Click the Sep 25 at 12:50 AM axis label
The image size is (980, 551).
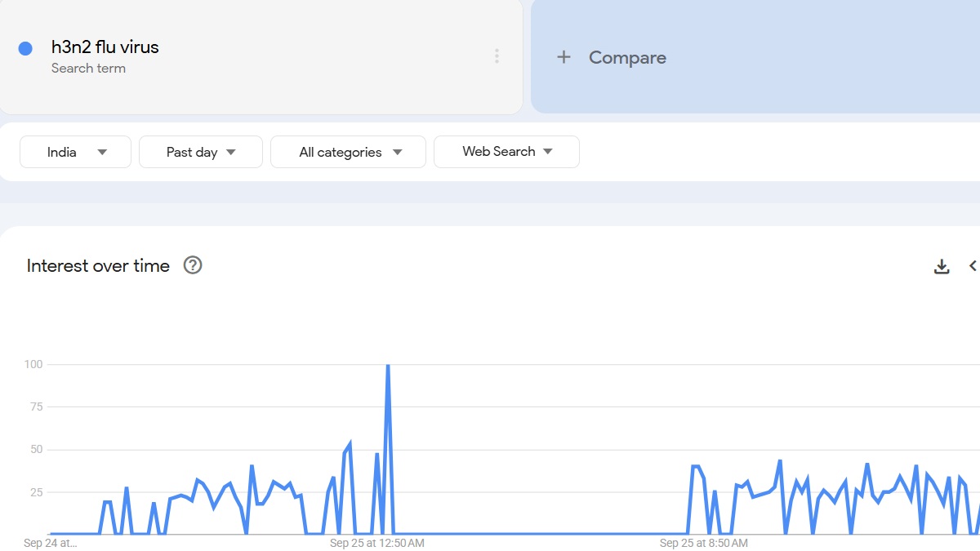point(376,542)
